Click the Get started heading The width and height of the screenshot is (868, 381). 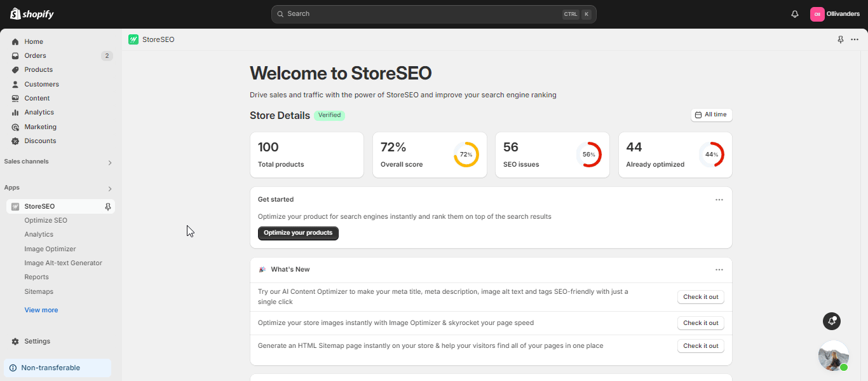click(x=276, y=200)
